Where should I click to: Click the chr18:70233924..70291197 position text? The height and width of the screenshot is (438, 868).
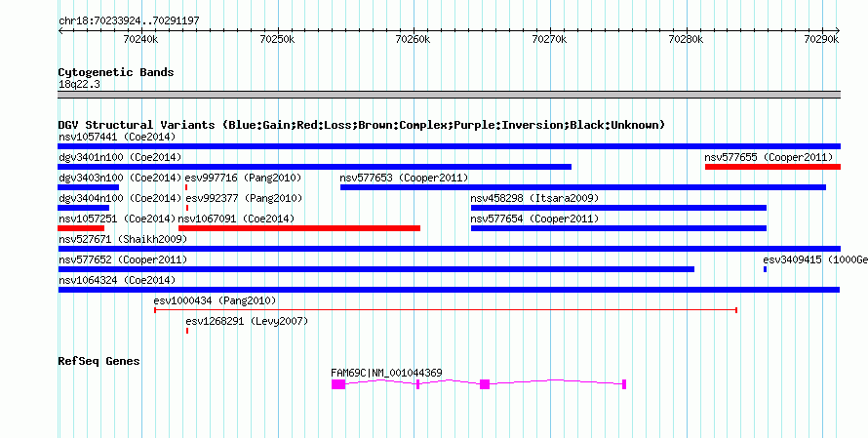point(129,21)
